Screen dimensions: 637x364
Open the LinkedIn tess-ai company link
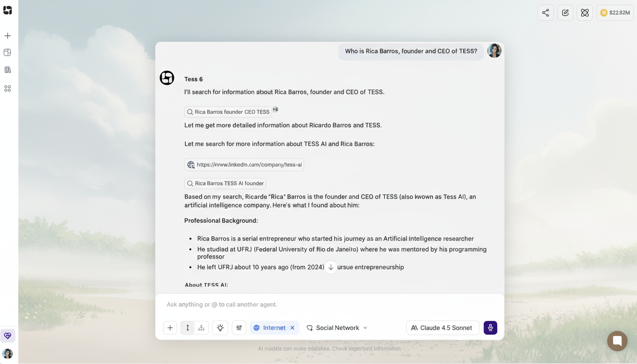click(x=244, y=164)
